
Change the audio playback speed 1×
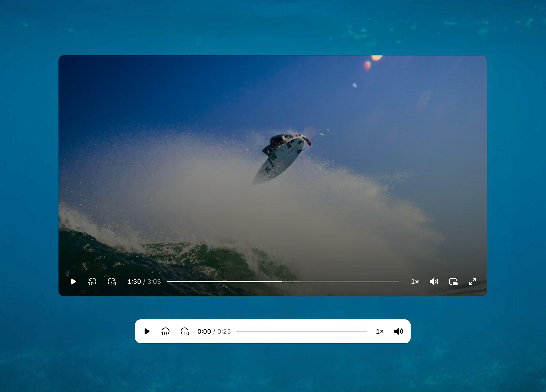pyautogui.click(x=380, y=331)
